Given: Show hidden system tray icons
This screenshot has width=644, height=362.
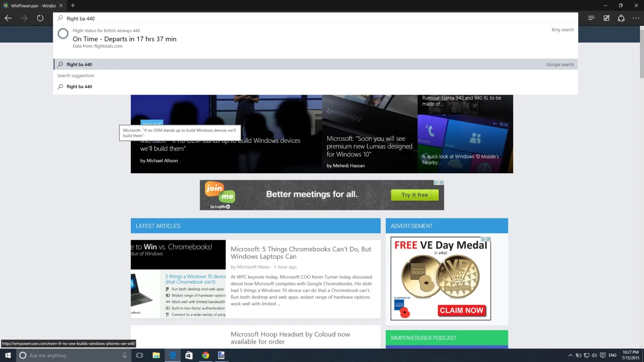Looking at the screenshot, I should click(x=570, y=356).
